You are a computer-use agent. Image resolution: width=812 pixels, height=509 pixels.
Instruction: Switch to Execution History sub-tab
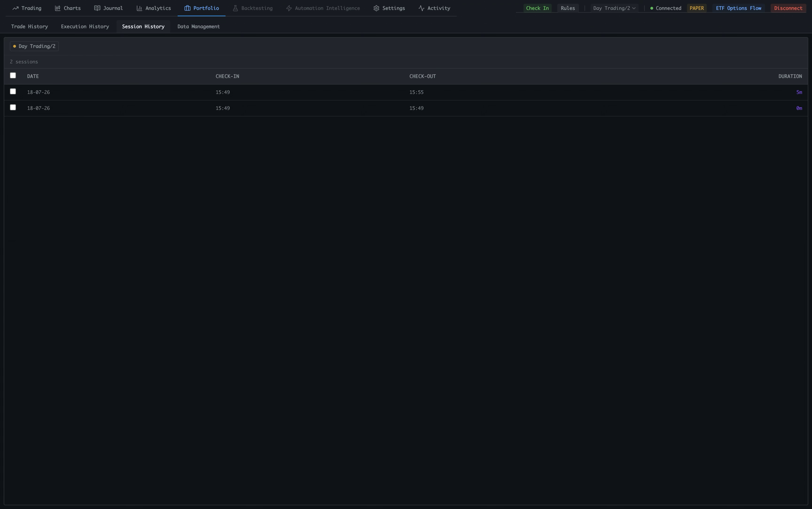pyautogui.click(x=85, y=26)
